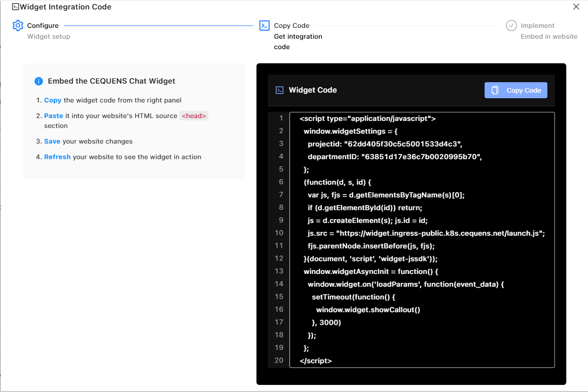Click the }, 3000) code line
This screenshot has height=392, width=588.
click(x=326, y=323)
